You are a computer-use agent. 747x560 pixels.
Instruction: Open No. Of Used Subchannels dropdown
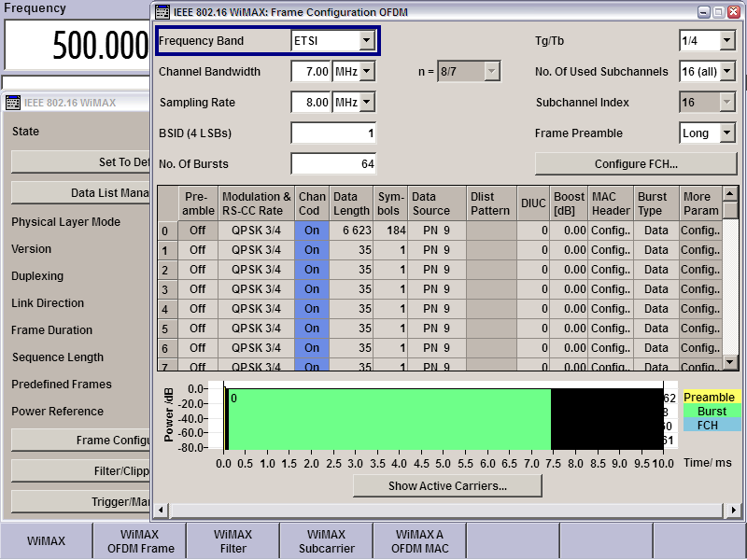726,72
